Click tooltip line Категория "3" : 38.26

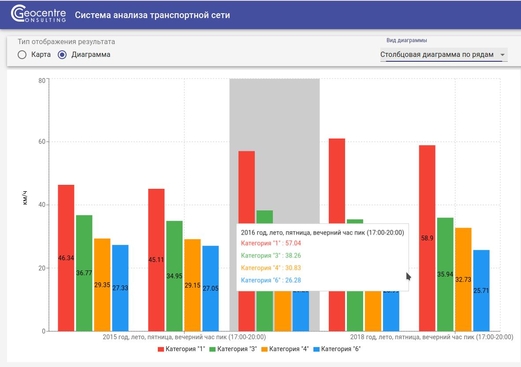[271, 256]
